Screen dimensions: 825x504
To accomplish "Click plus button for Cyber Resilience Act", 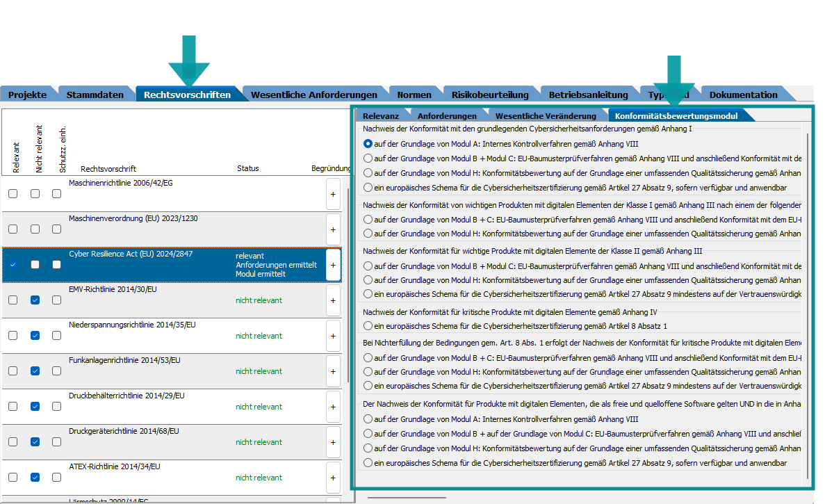I will tap(333, 265).
